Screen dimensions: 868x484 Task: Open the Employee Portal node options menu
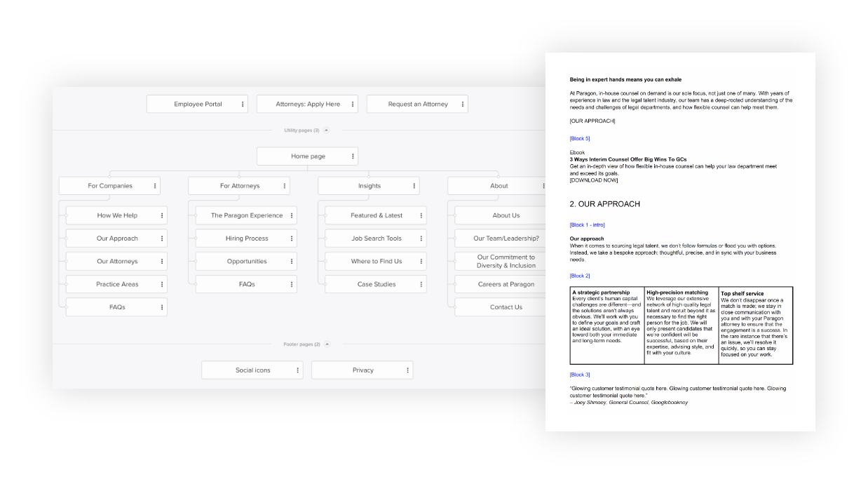pyautogui.click(x=243, y=105)
